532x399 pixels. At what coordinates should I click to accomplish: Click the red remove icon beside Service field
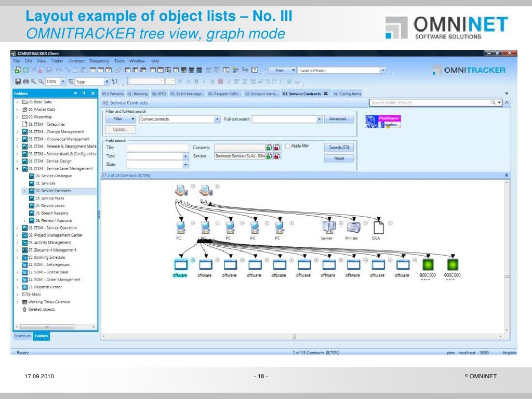[x=277, y=156]
